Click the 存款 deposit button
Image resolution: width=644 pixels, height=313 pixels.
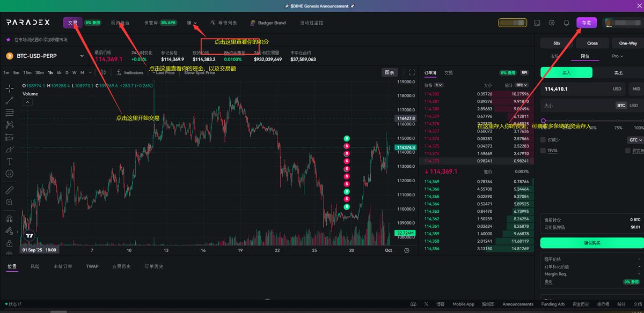click(587, 23)
